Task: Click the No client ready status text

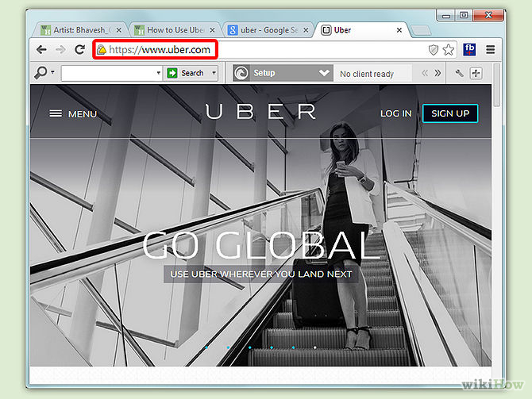Action: [367, 74]
